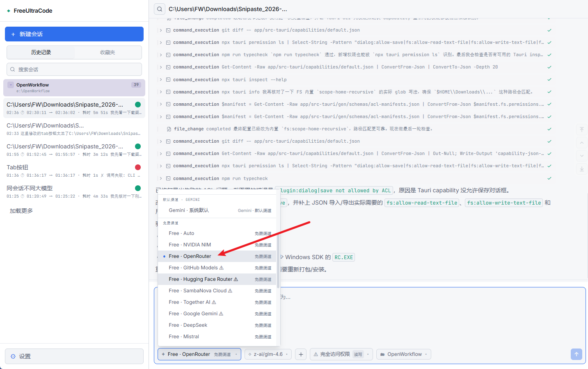The image size is (588, 369).
Task: Click checkmark on ConvertTo-Json -Depth 20 row
Action: click(549, 67)
